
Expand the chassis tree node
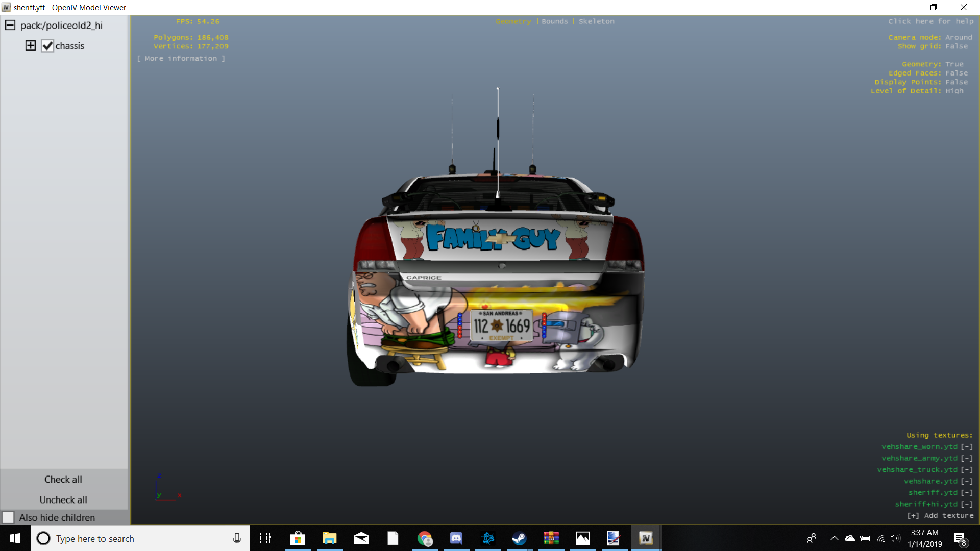31,46
